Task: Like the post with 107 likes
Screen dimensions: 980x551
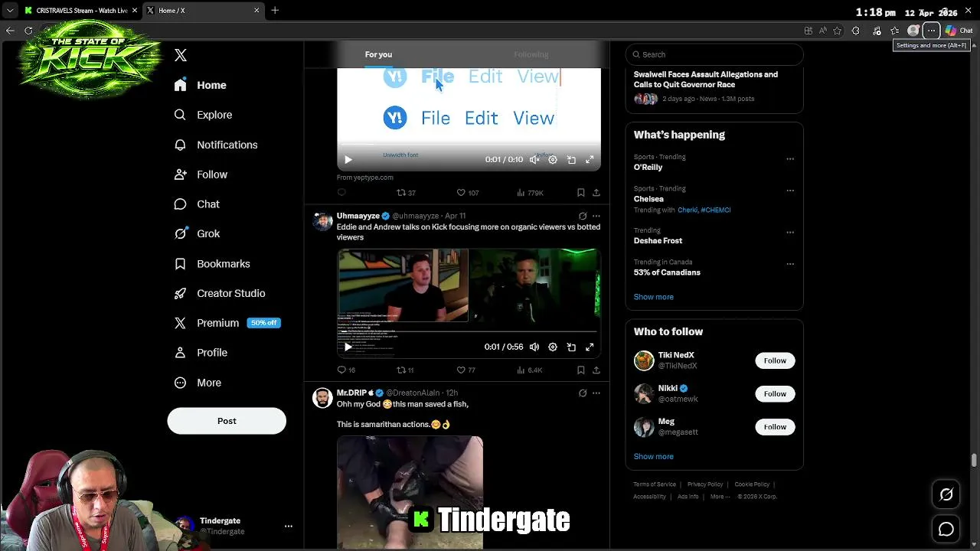Action: pos(467,193)
